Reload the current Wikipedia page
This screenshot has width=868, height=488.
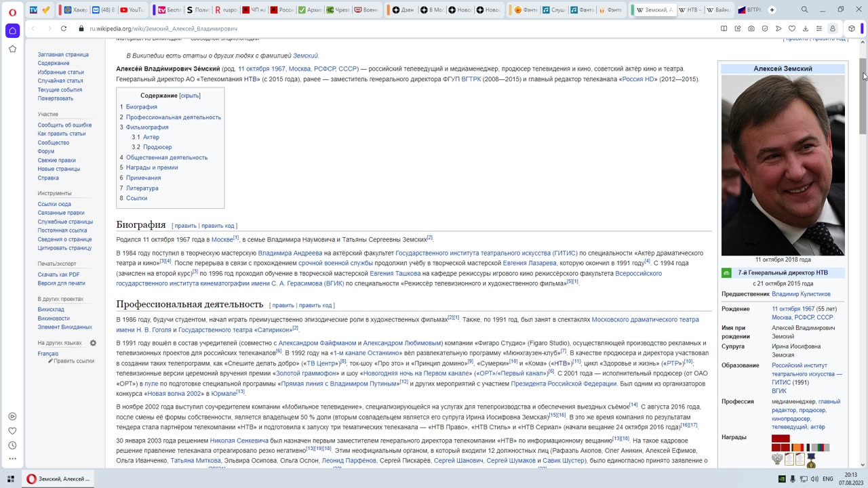coord(64,28)
